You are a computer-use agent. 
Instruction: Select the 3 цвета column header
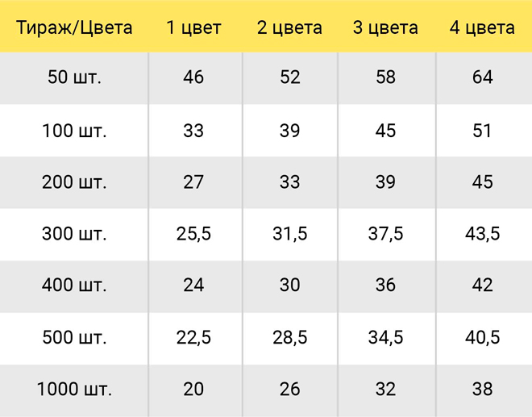385,27
